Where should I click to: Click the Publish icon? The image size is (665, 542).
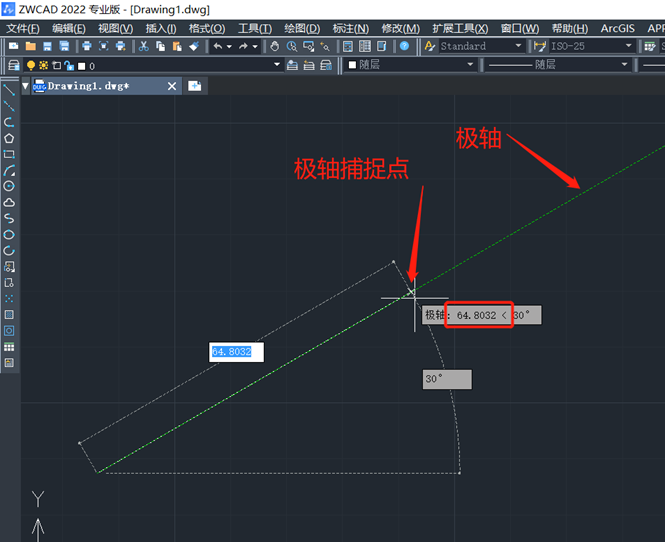121,46
